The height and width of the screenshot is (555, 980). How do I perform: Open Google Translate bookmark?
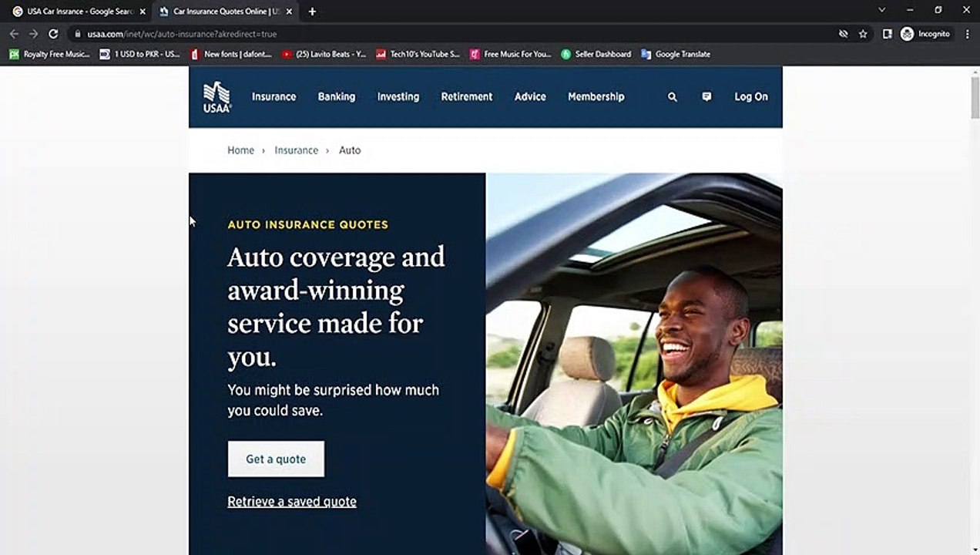(x=676, y=54)
